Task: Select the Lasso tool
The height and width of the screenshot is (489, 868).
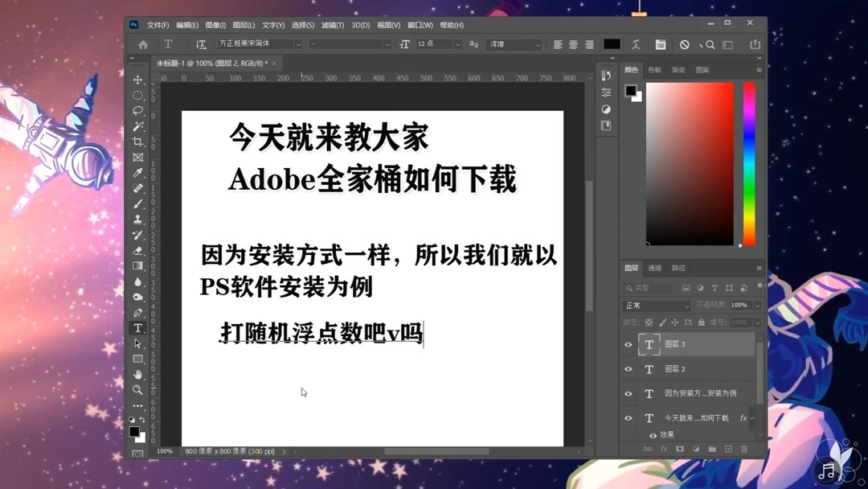Action: click(x=139, y=110)
